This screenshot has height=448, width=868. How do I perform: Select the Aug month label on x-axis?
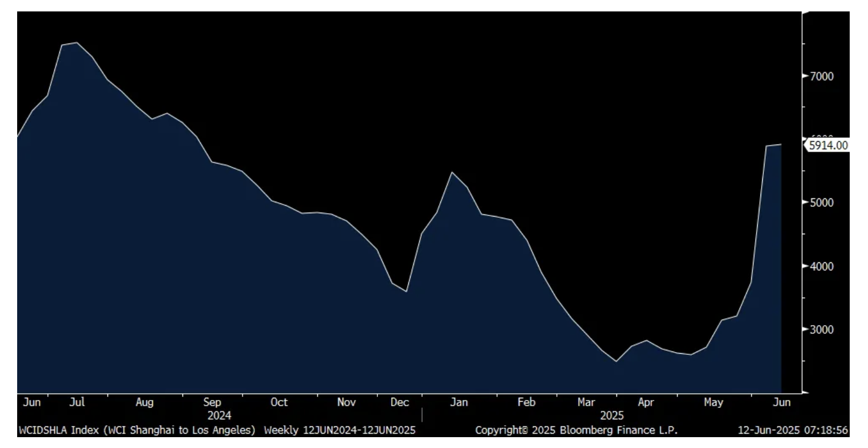(144, 402)
